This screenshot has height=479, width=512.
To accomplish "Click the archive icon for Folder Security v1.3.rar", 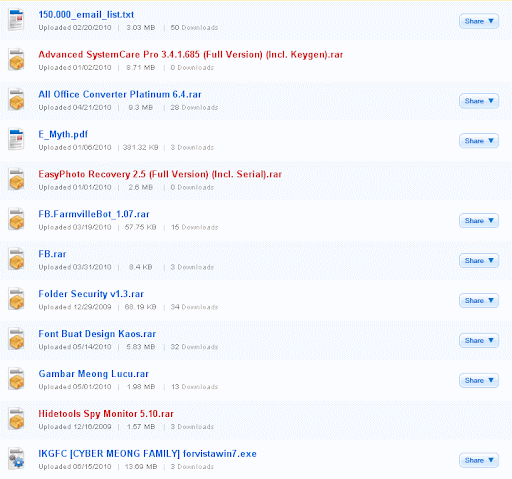I will pos(16,299).
